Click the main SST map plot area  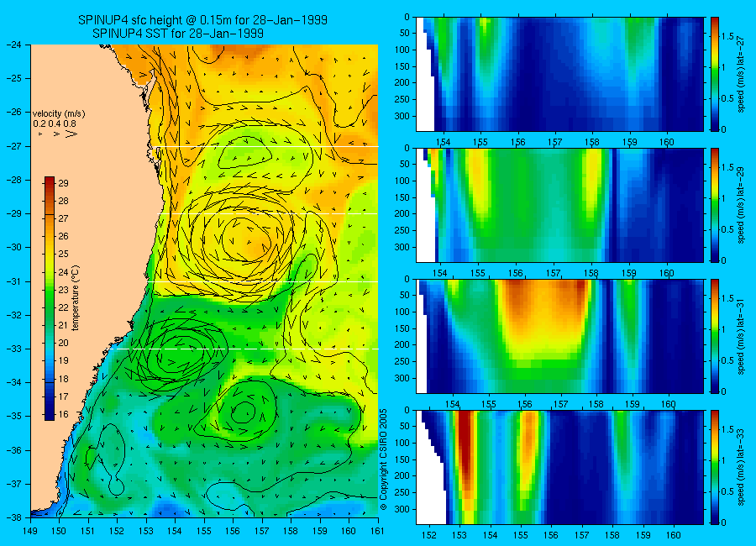[x=204, y=281]
